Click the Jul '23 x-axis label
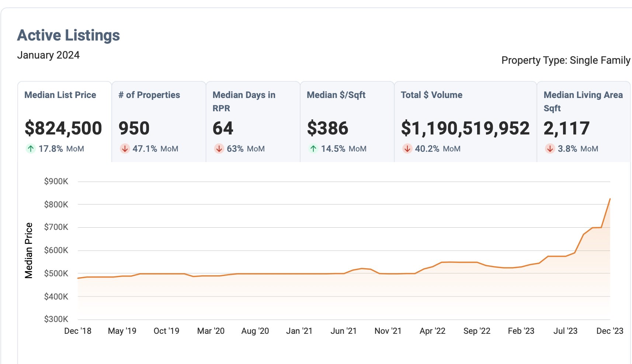This screenshot has height=364, width=632. [x=565, y=331]
